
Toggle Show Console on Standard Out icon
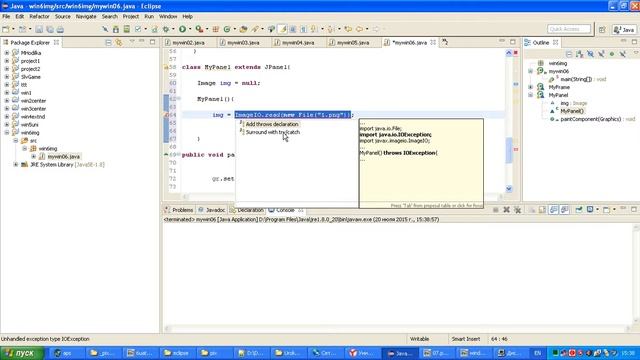(x=553, y=210)
